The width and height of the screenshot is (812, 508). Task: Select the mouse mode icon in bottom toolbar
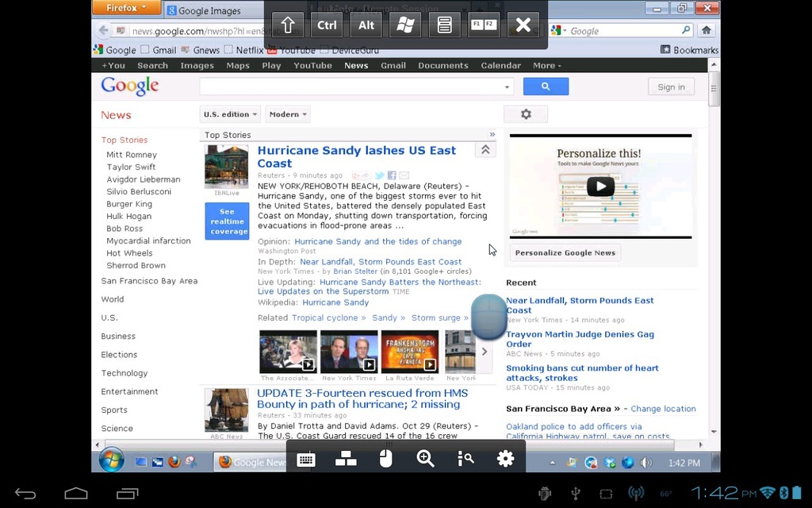tap(386, 459)
